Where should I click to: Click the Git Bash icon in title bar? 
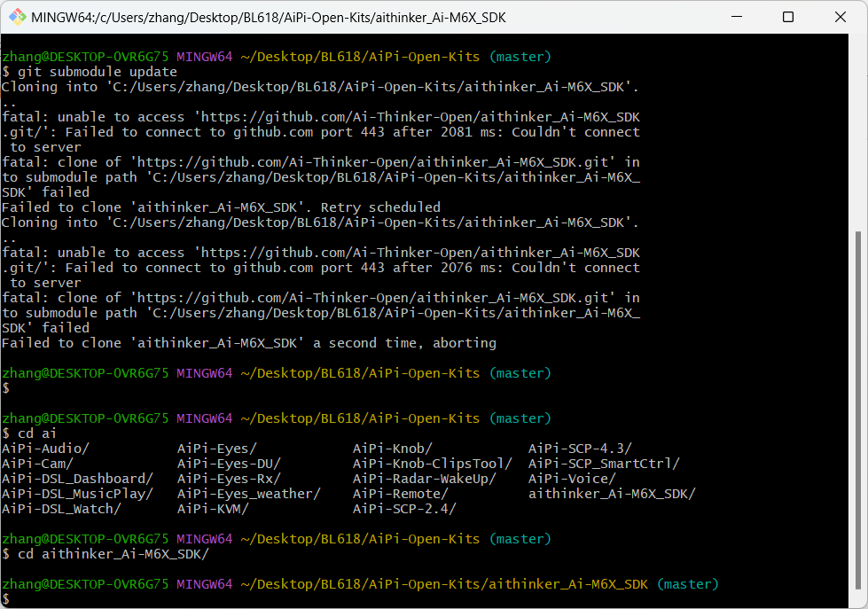(17, 17)
